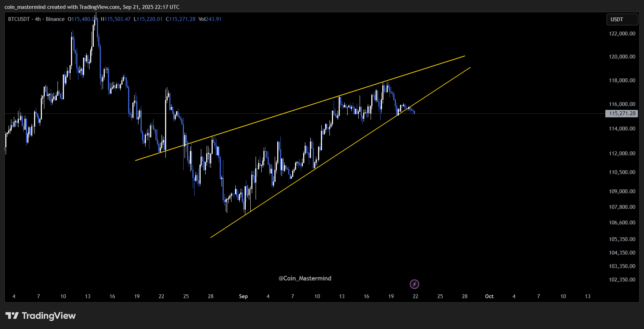
Task: Click the High value 115,503.47 in legend
Action: click(x=118, y=19)
